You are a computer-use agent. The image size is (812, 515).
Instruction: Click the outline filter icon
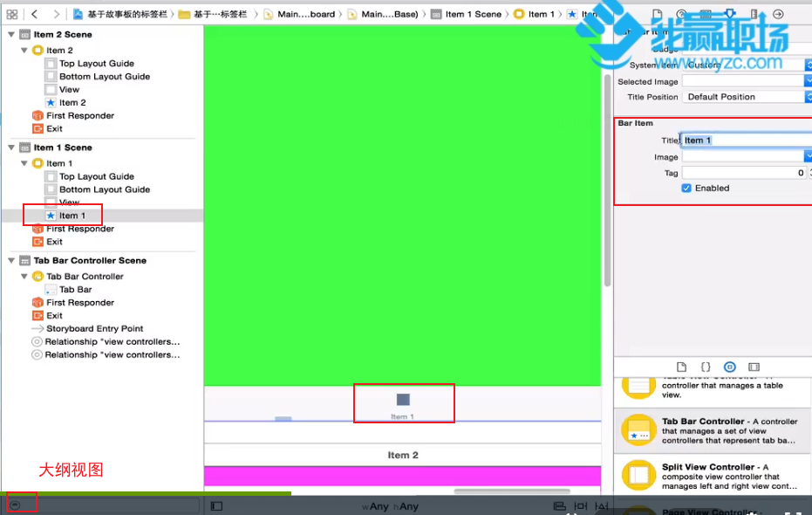(15, 505)
